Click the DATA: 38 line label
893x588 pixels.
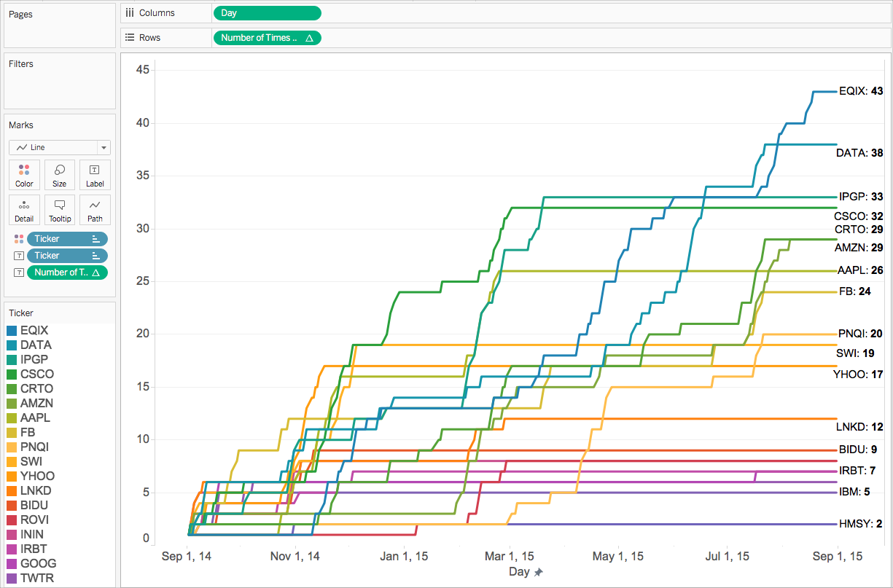[859, 154]
